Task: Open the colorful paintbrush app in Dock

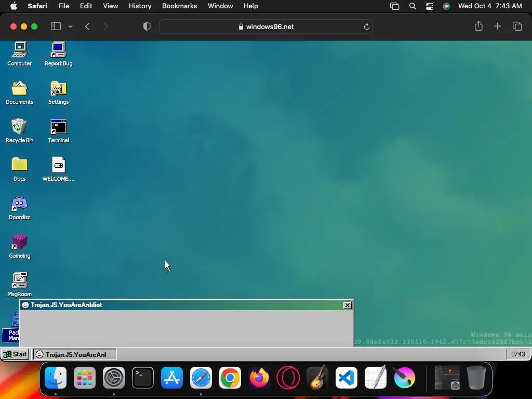Action: [404, 377]
